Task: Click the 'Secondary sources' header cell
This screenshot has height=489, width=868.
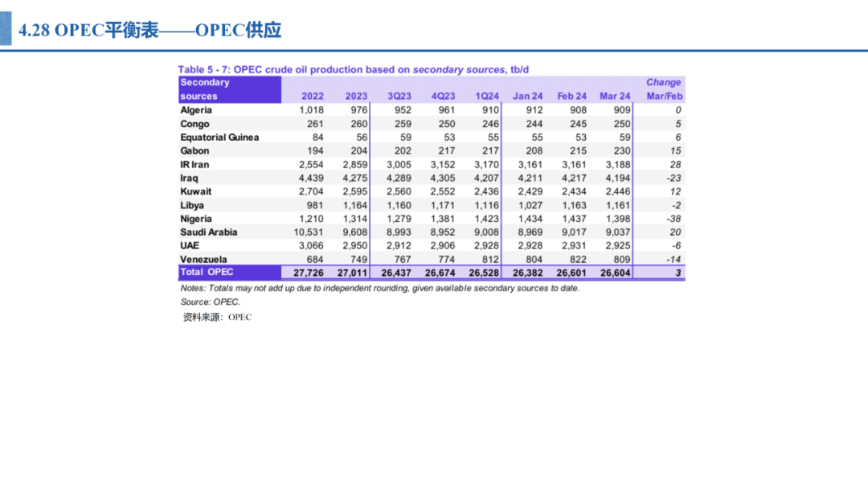Action: [x=230, y=89]
